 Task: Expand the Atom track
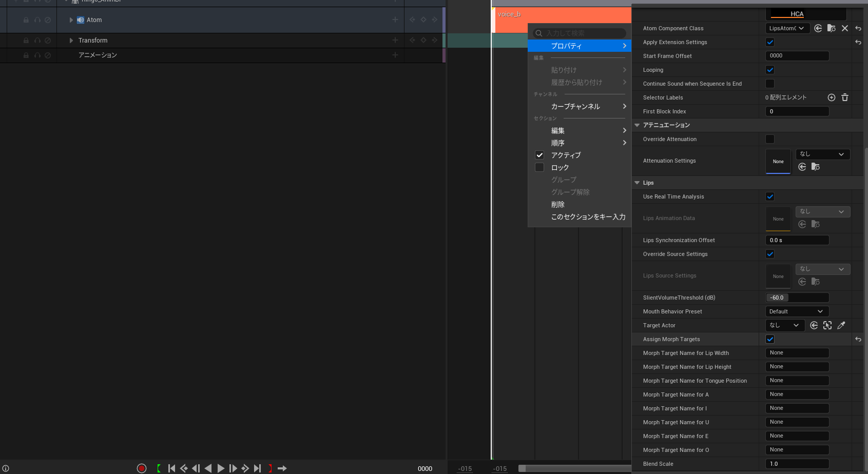tap(71, 19)
